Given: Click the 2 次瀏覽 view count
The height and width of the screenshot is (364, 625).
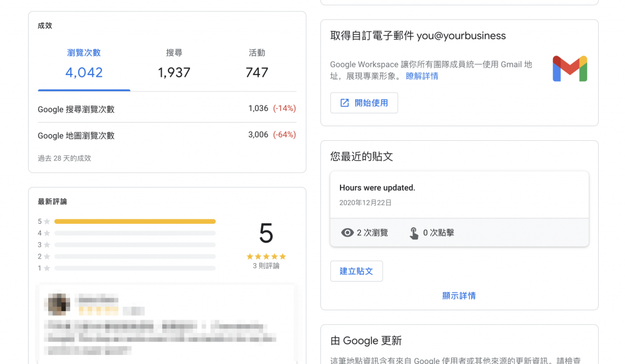Looking at the screenshot, I should 372,232.
